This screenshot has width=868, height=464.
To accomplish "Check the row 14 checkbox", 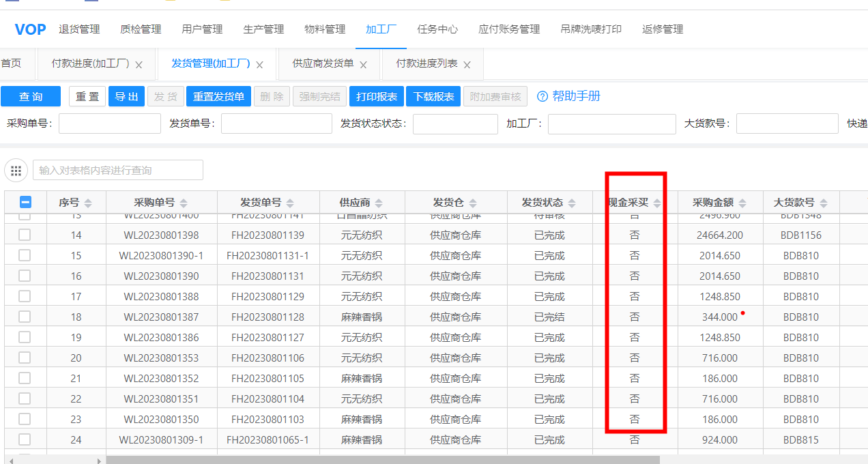I will pyautogui.click(x=25, y=235).
